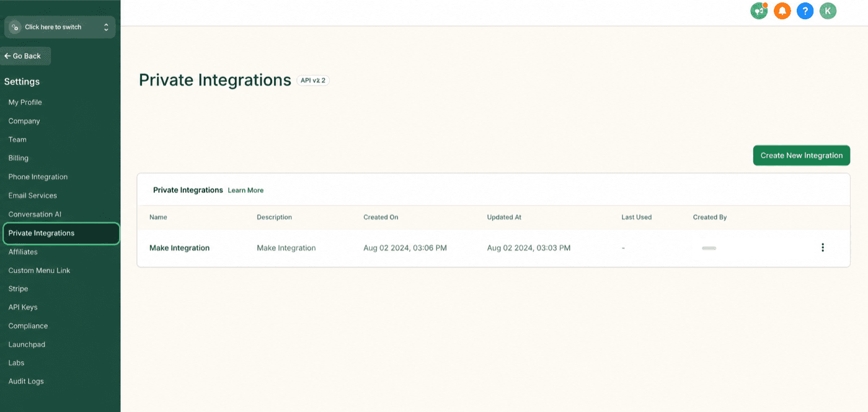Click the Created On column header

click(381, 217)
